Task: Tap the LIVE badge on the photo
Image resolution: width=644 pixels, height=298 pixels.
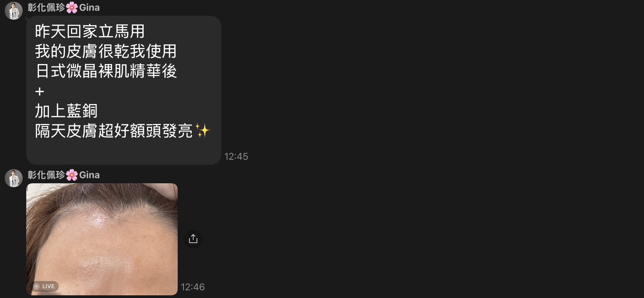Action: coord(45,286)
